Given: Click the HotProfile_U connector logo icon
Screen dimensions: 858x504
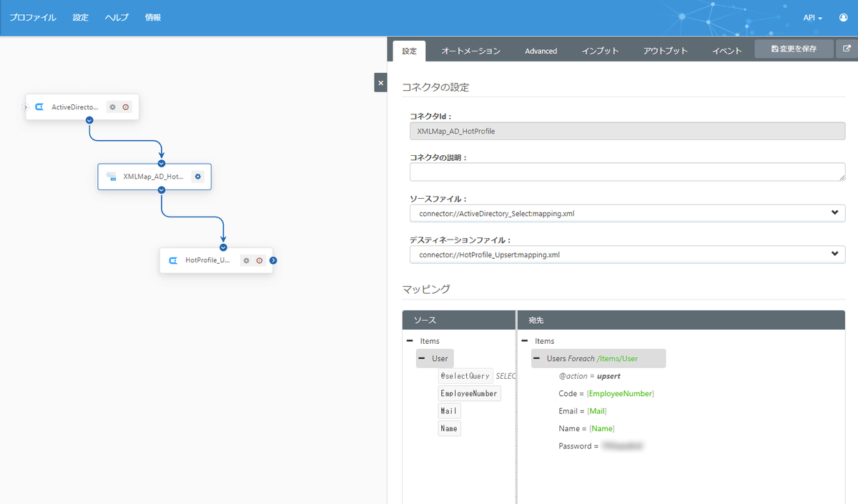Looking at the screenshot, I should coord(173,260).
